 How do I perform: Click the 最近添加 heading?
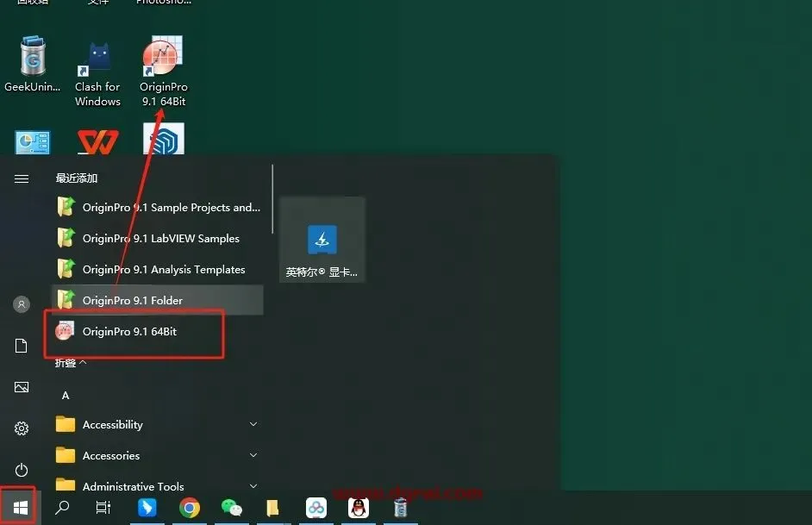pyautogui.click(x=77, y=178)
